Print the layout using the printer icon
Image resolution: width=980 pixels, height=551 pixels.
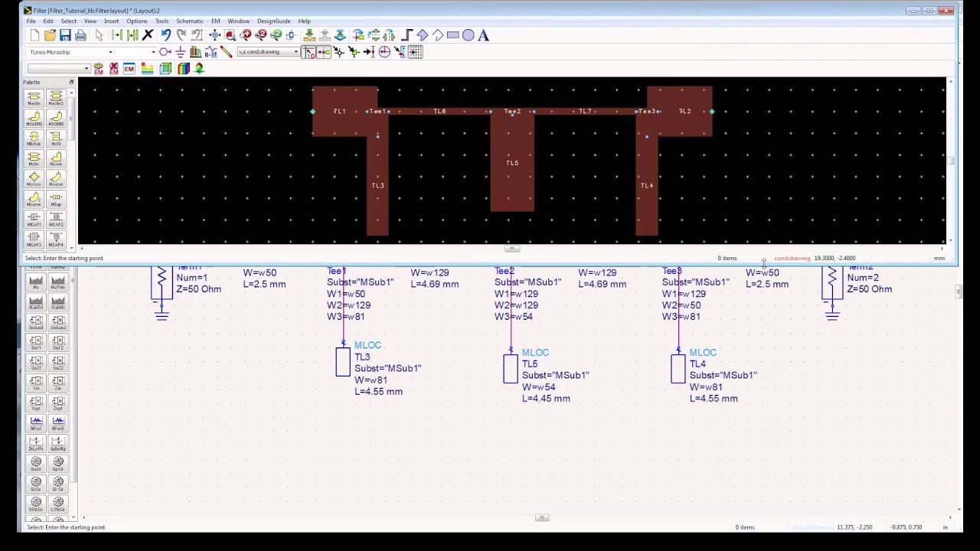(x=80, y=35)
